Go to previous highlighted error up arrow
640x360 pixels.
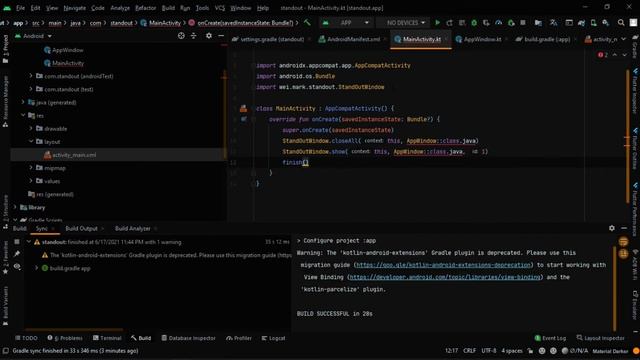[x=615, y=55]
